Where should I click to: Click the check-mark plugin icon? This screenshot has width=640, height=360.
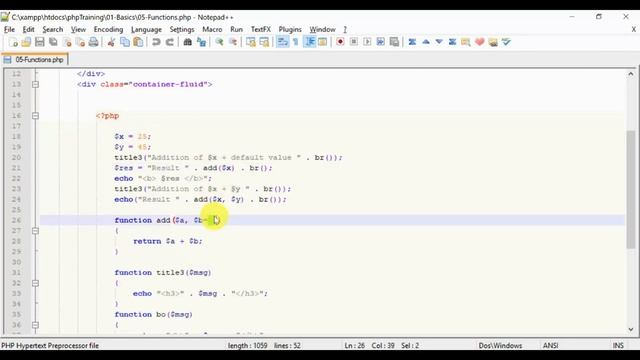506,42
